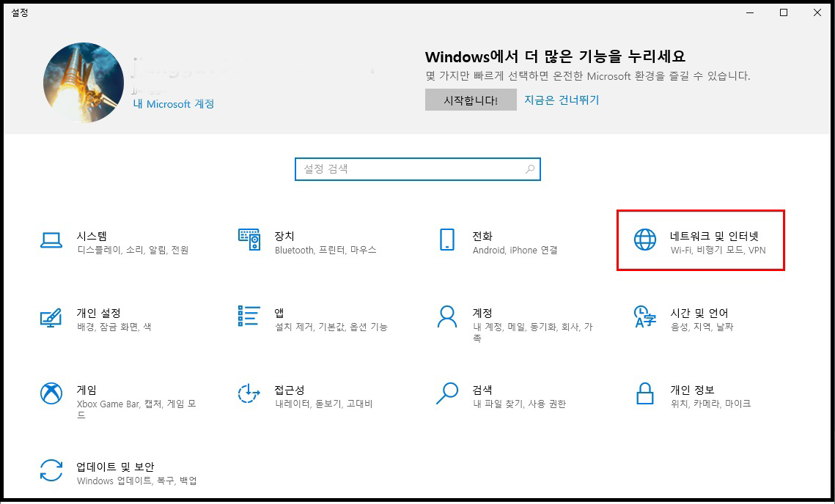The image size is (835, 504).
Task: Click Windows 업데이트, 복구, 백업 text
Action: (137, 481)
